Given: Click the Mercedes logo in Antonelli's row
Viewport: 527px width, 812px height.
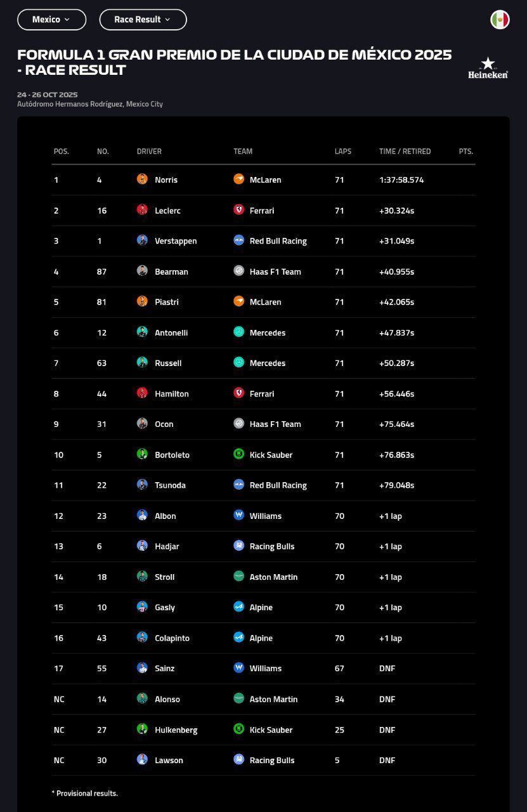Looking at the screenshot, I should 238,332.
